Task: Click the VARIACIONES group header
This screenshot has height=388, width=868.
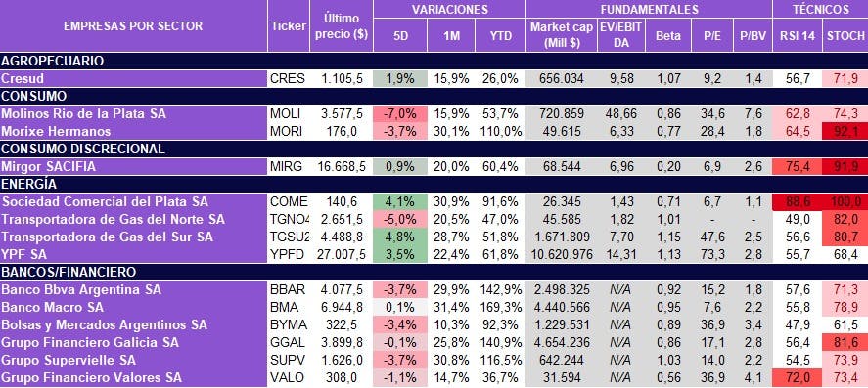Action: click(x=449, y=9)
